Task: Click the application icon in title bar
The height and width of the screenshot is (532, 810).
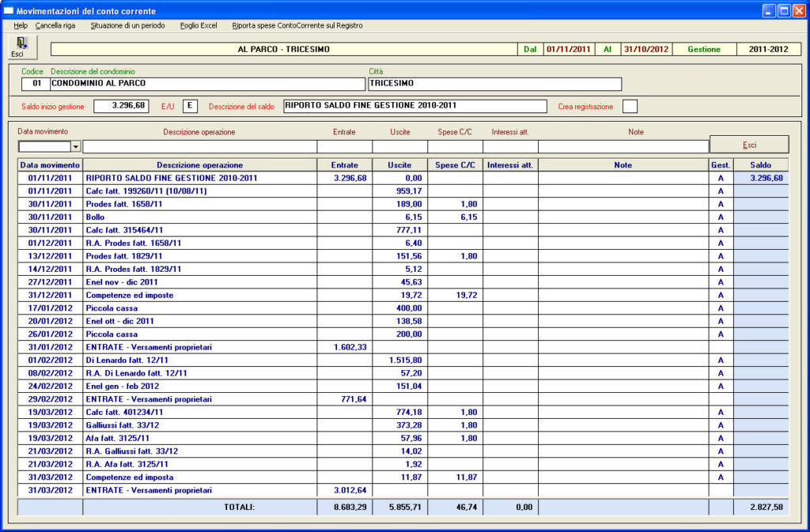Action: [9, 11]
